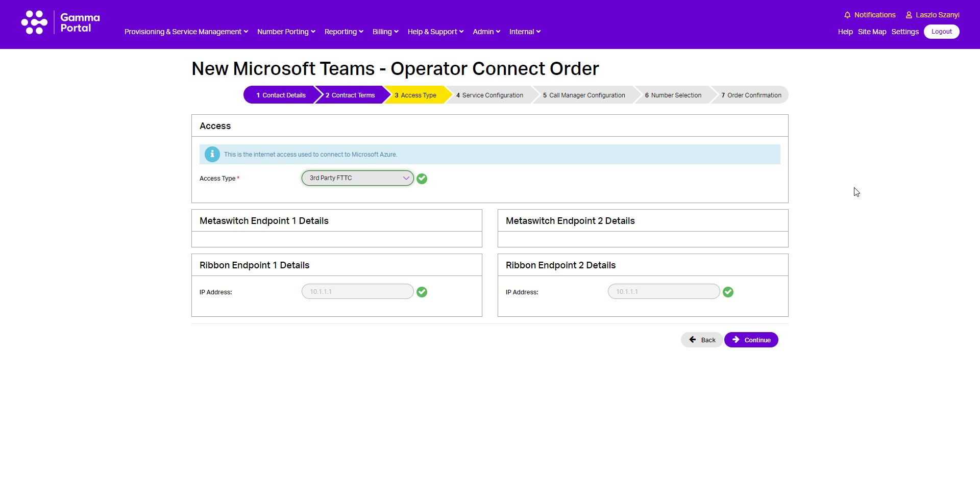The width and height of the screenshot is (980, 478).
Task: Go to step 2 Contract Terms
Action: [350, 95]
